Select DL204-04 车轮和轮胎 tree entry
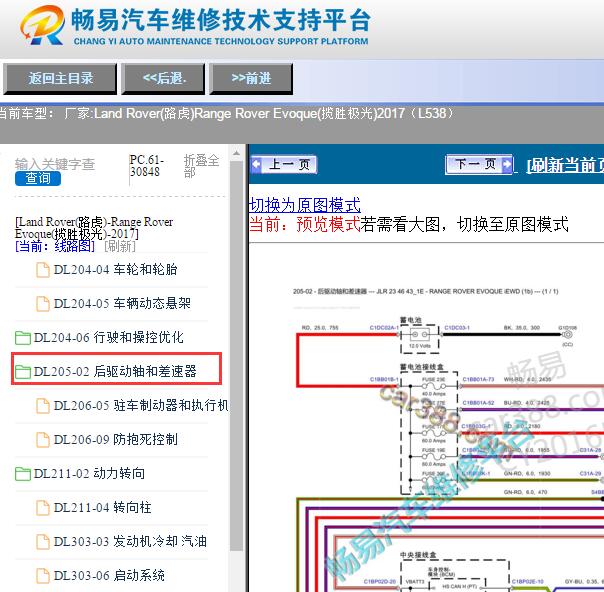The height and width of the screenshot is (592, 604). 115,270
